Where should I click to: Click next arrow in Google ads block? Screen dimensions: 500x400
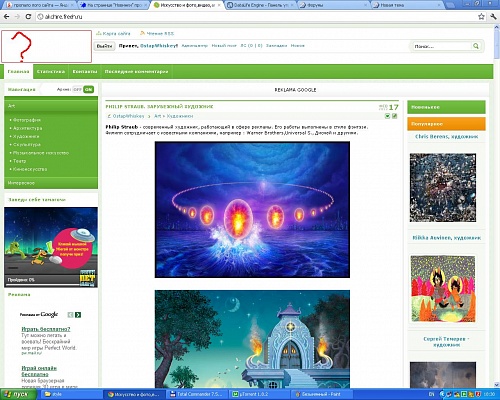point(78,315)
